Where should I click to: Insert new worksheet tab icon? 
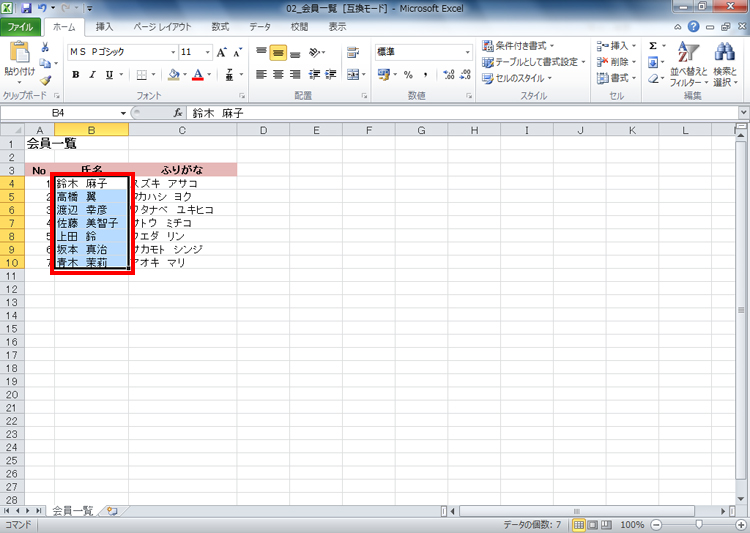coord(112,511)
